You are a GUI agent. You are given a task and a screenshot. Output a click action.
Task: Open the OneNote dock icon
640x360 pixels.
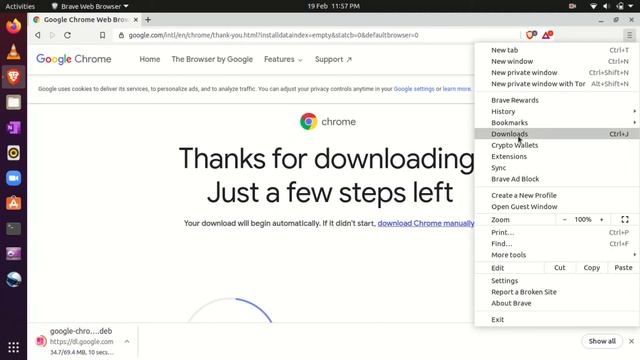(13, 128)
